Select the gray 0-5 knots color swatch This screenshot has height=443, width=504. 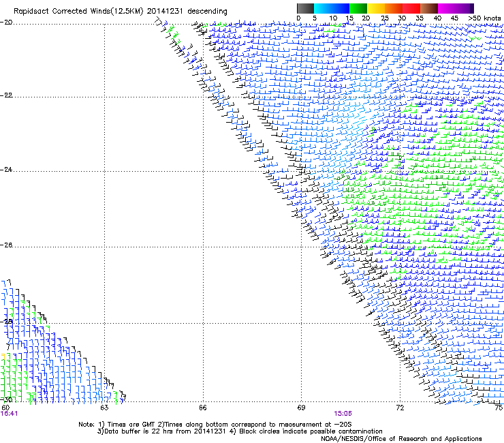tap(305, 8)
